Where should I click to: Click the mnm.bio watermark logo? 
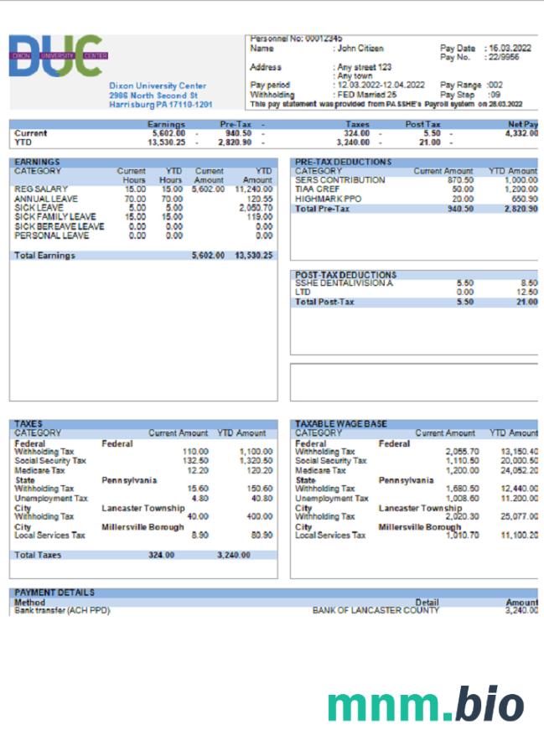coord(426,704)
